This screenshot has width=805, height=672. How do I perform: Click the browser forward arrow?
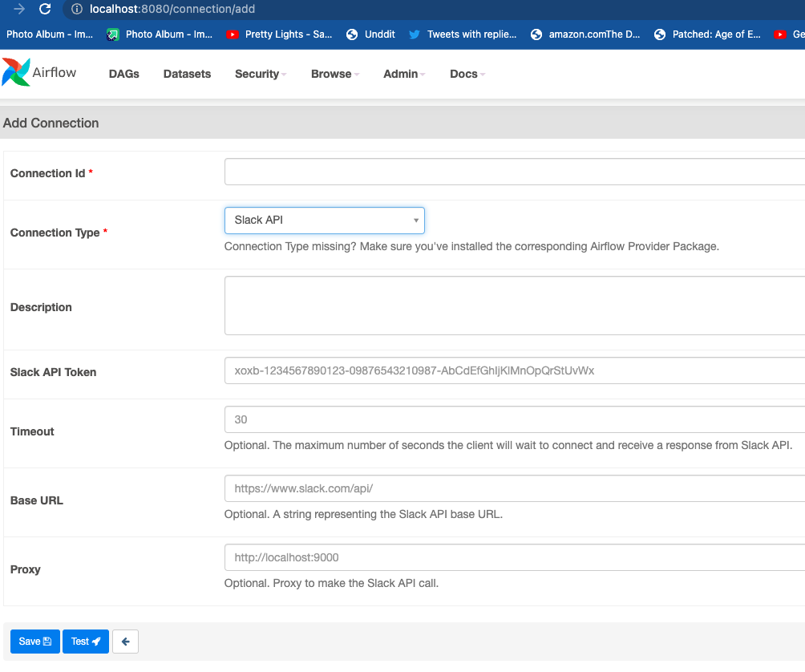tap(19, 9)
